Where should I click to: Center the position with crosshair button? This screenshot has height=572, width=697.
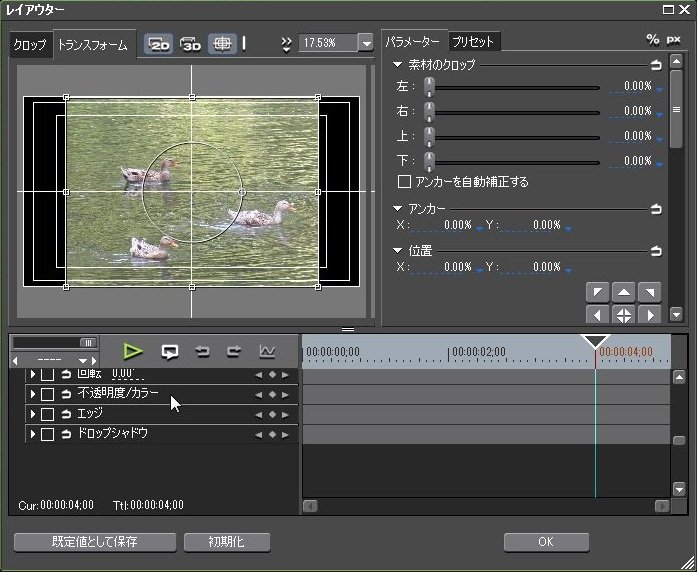pyautogui.click(x=624, y=315)
